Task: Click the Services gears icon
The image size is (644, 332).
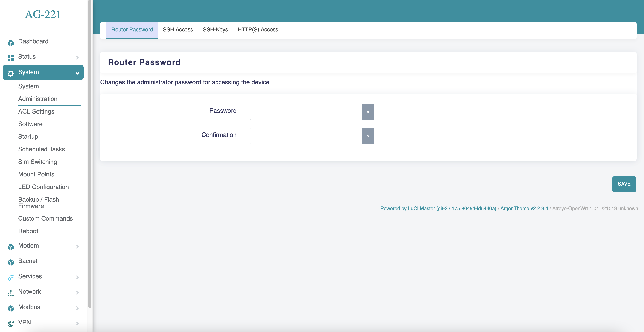Action: coord(10,277)
